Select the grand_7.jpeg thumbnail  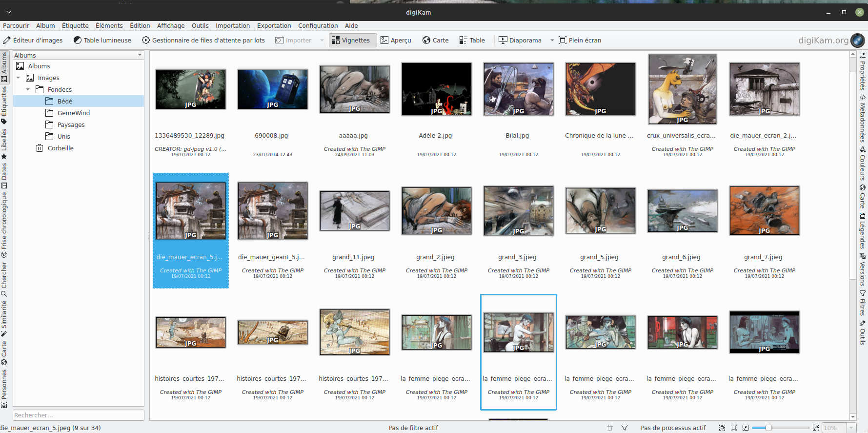pos(765,210)
